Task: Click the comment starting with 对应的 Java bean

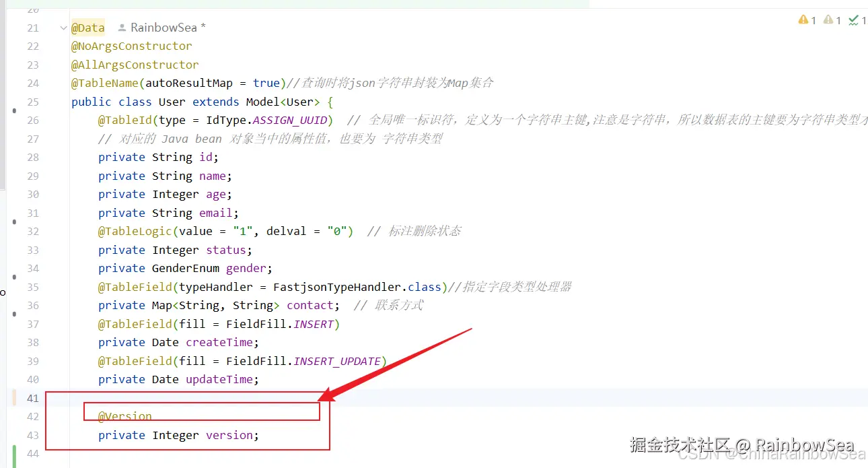Action: pos(270,139)
